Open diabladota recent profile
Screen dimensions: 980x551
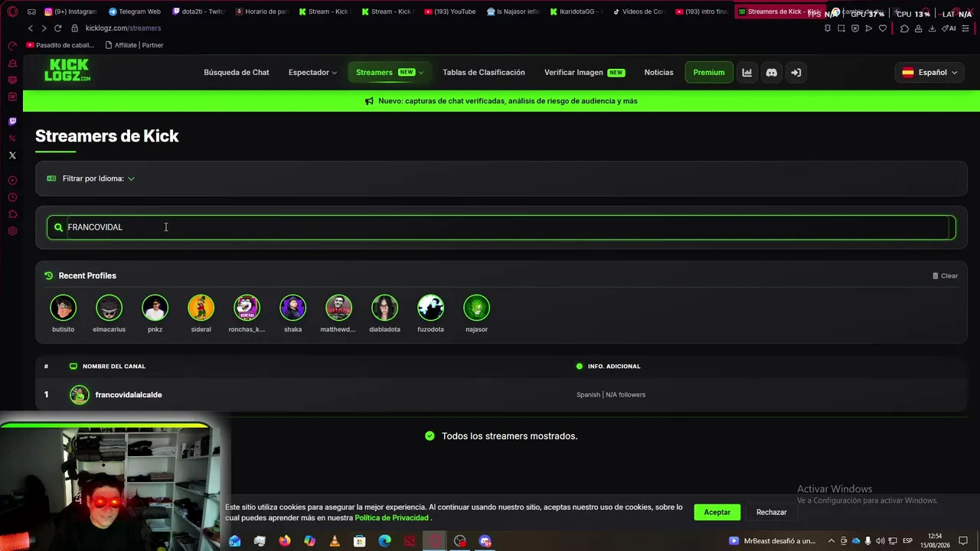tap(384, 314)
